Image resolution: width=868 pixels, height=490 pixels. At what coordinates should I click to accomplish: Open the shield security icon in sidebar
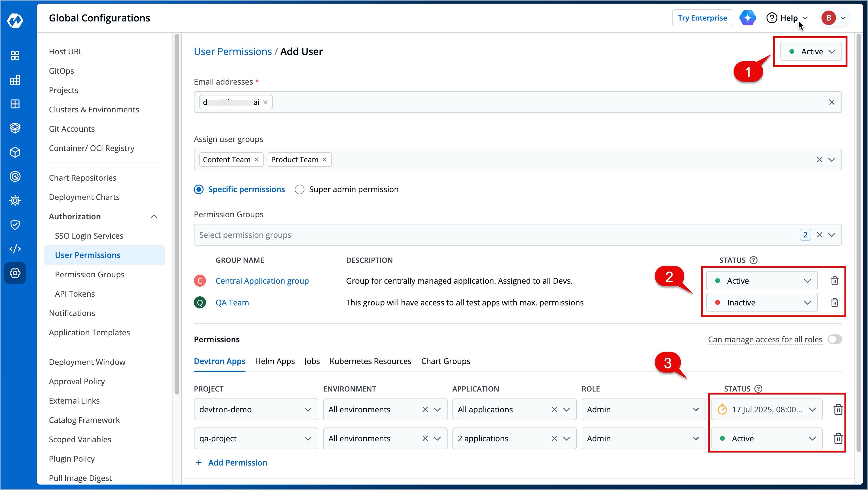(15, 225)
